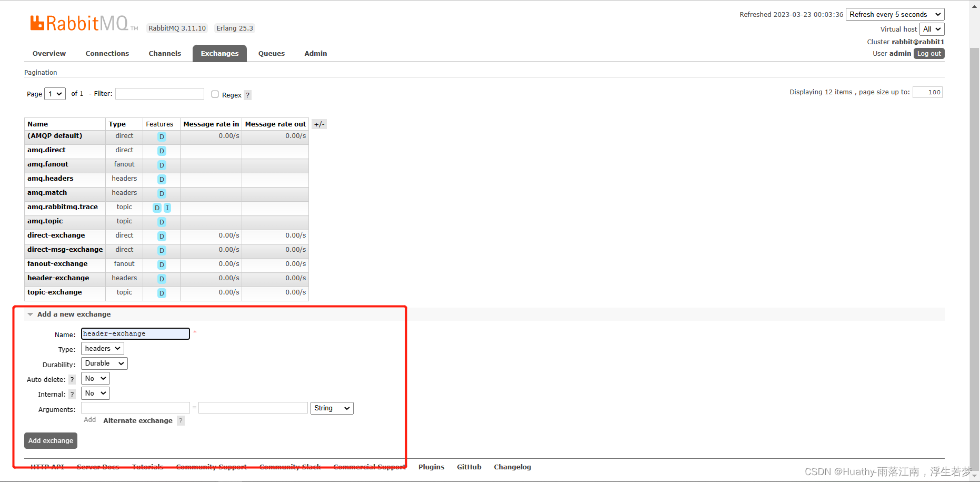Open the Refresh every 5 seconds dropdown
The width and height of the screenshot is (980, 482).
point(895,14)
